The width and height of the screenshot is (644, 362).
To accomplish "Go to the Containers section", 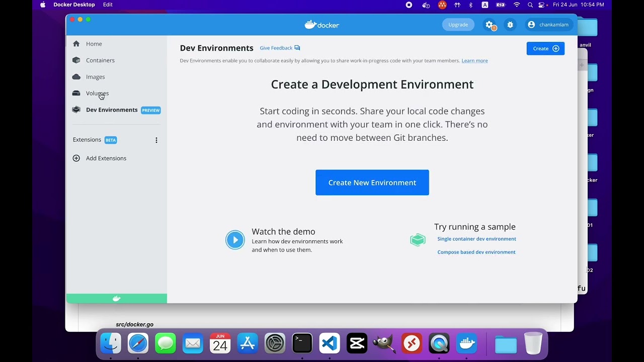I will click(x=116, y=60).
